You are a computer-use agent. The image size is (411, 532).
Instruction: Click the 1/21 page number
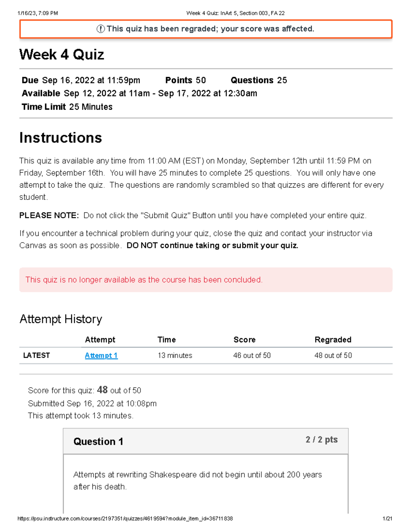pyautogui.click(x=387, y=519)
